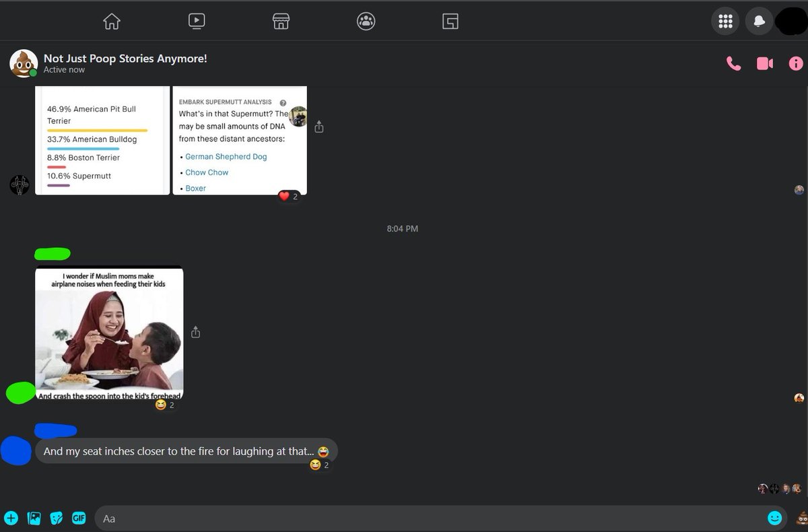The width and height of the screenshot is (808, 532).
Task: Choose a sticker
Action: click(57, 518)
